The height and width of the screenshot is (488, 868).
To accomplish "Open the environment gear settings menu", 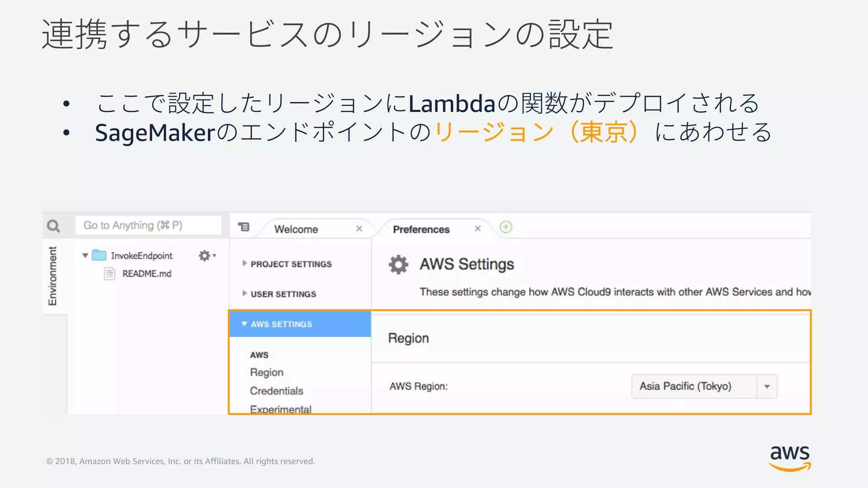I will click(x=207, y=255).
